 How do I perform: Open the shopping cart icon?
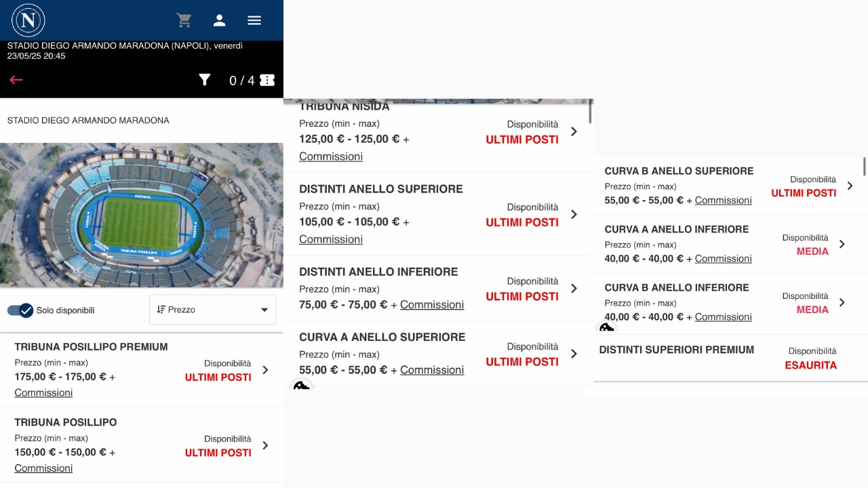point(184,20)
